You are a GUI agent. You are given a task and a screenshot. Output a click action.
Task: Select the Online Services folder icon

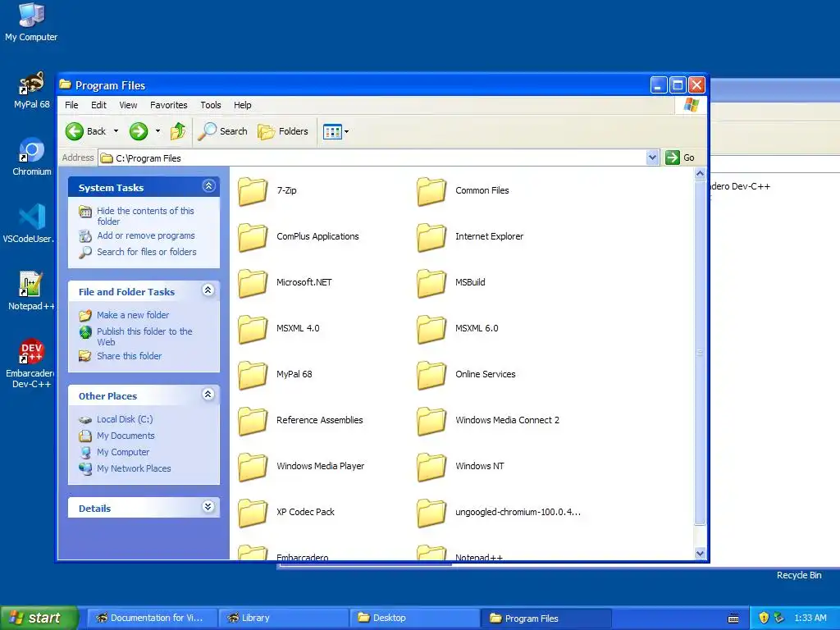[x=431, y=375]
